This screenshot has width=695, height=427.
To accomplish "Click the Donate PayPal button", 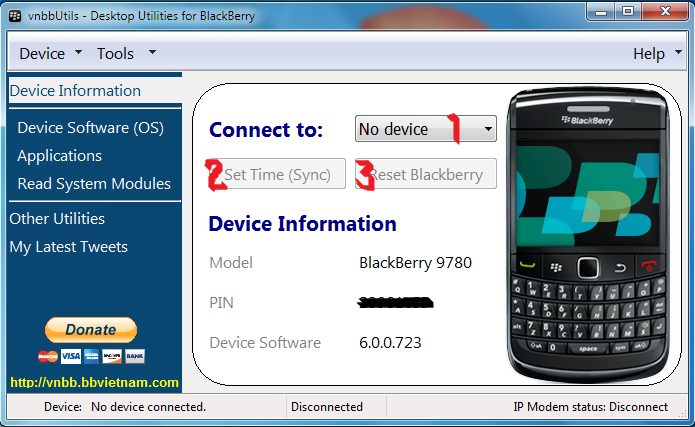I will (x=91, y=330).
